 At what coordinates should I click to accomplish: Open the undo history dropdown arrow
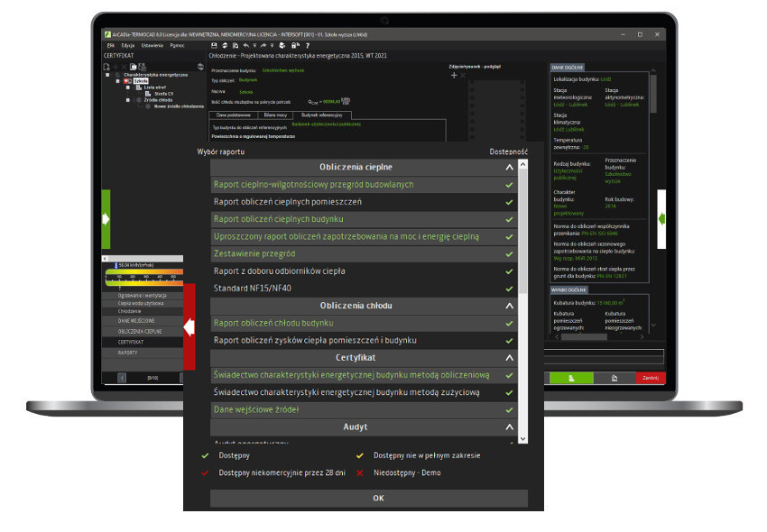coord(254,45)
